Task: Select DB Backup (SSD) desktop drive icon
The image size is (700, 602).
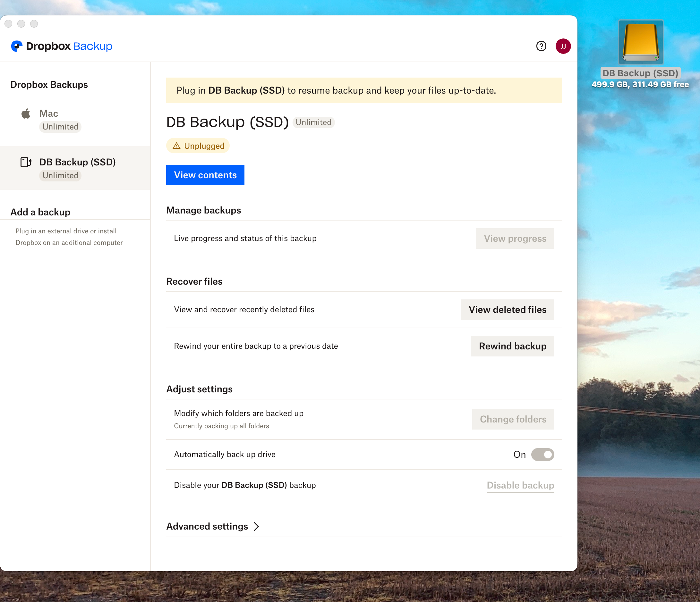Action: [x=641, y=42]
